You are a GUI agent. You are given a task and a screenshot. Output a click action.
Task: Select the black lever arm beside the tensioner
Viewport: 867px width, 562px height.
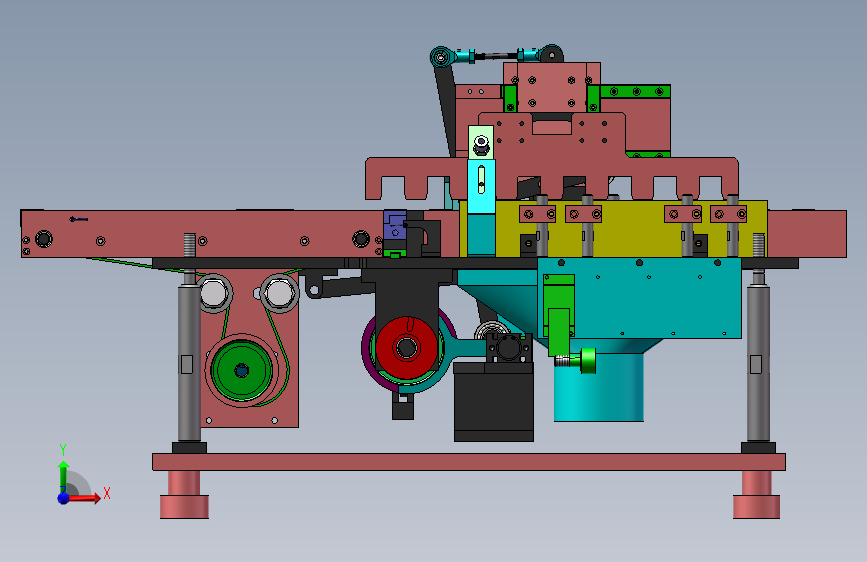pyautogui.click(x=340, y=287)
